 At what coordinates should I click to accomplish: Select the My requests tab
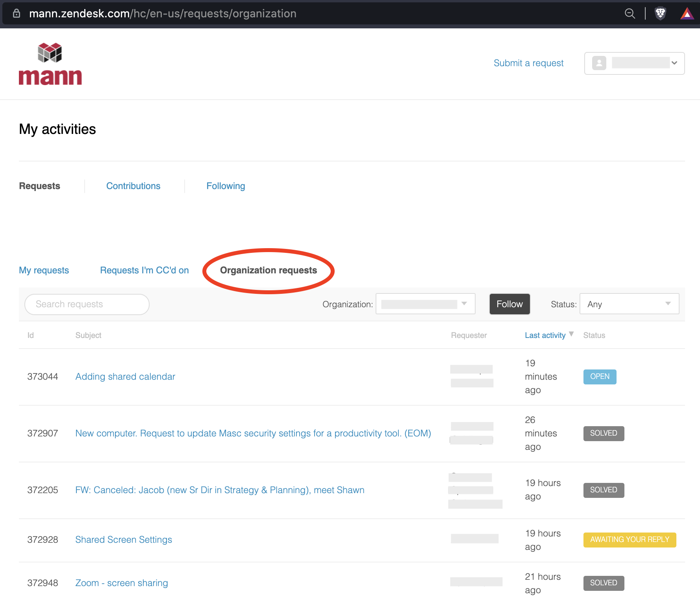click(44, 270)
